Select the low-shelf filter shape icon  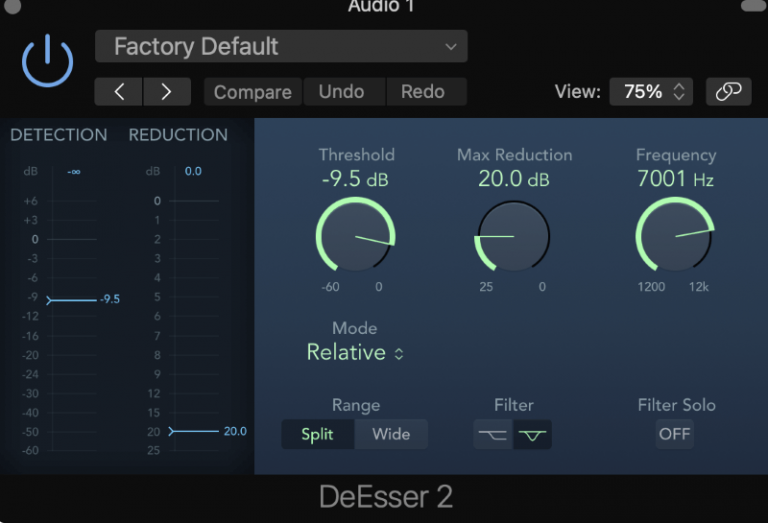(493, 434)
